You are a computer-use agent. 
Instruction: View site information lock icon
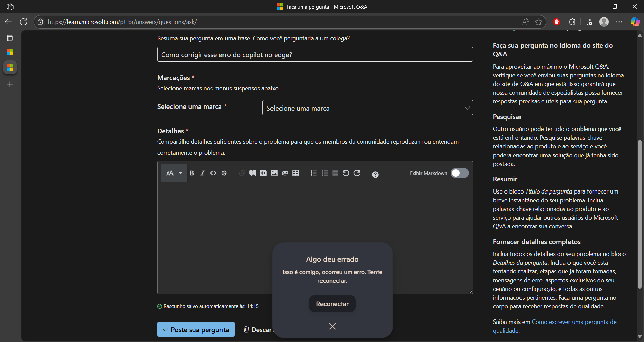click(40, 22)
